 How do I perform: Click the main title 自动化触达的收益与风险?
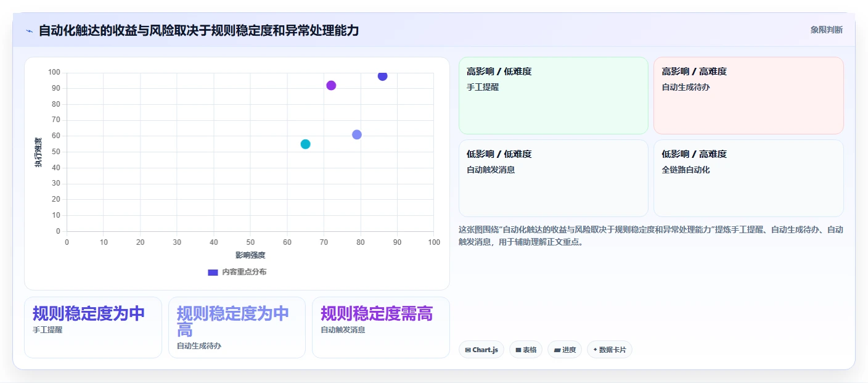point(199,30)
